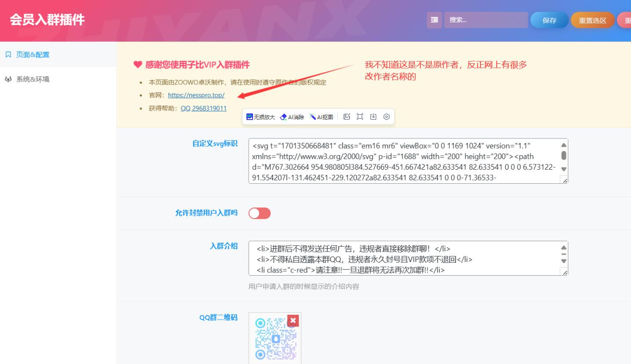Screen dimensions: 631x364
Task: Open the settings gear in floating toolbar
Action: click(386, 116)
